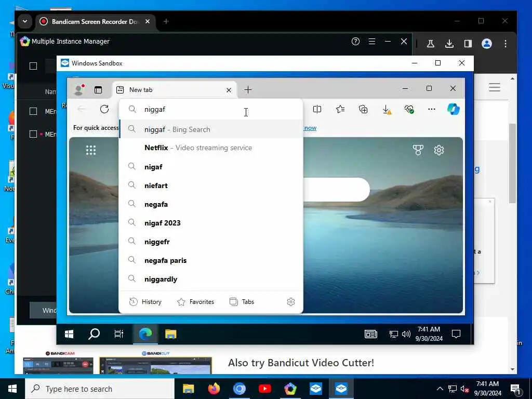Select Netflix video streaming suggestion
Viewport: 532px width, 399px height.
point(211,148)
